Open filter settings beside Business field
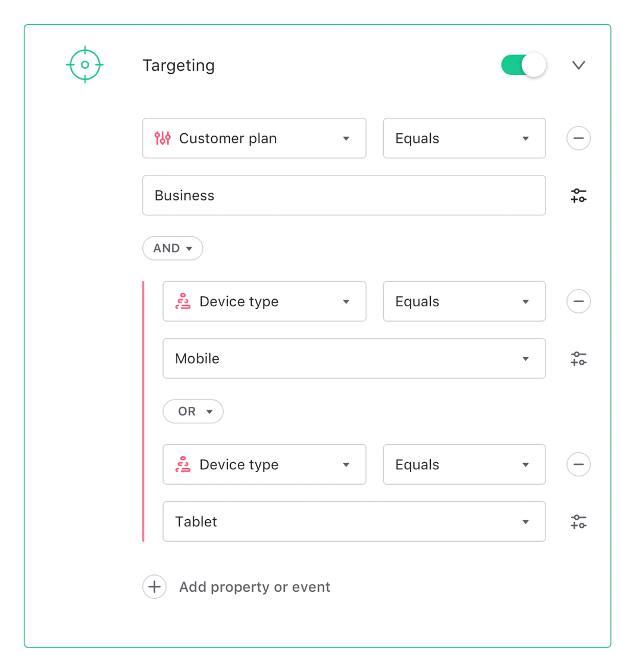The height and width of the screenshot is (672, 636). click(578, 196)
